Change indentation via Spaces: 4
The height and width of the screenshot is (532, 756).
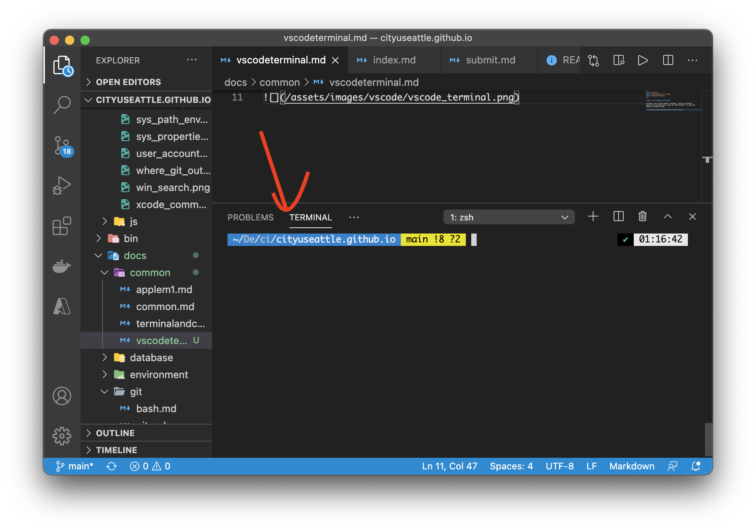tap(511, 466)
